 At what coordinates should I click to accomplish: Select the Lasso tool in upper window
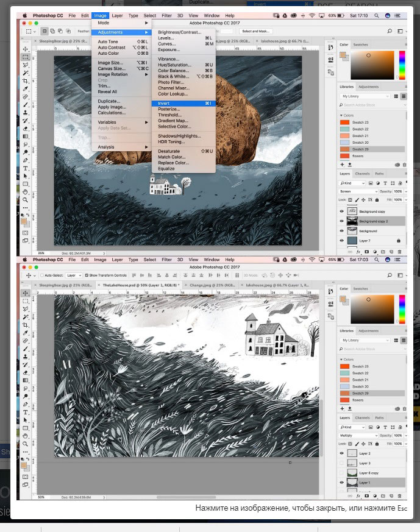26,65
